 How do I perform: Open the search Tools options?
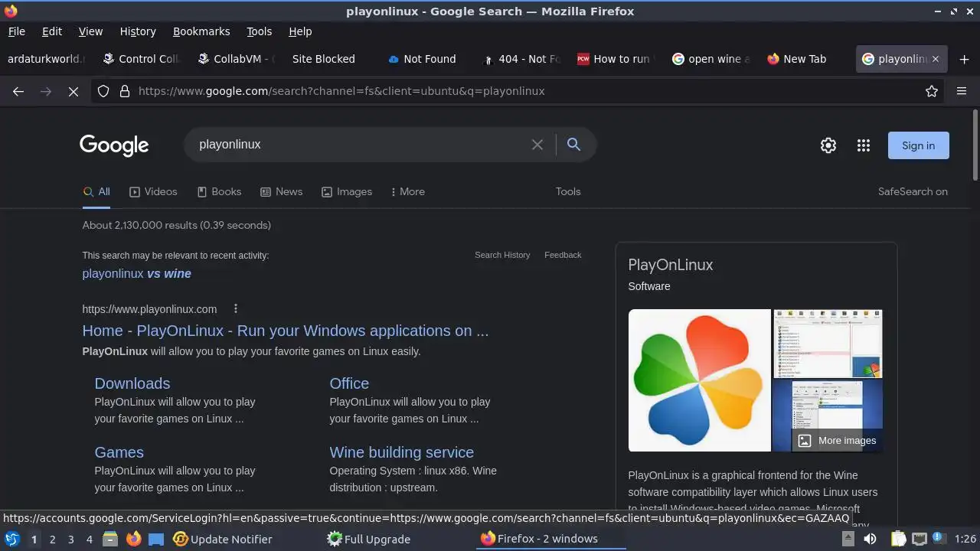[568, 192]
